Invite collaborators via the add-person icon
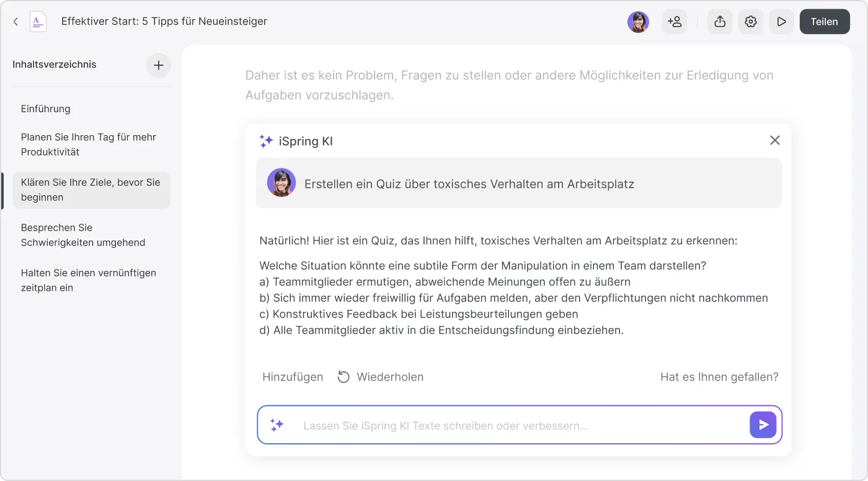868x481 pixels. tap(675, 21)
